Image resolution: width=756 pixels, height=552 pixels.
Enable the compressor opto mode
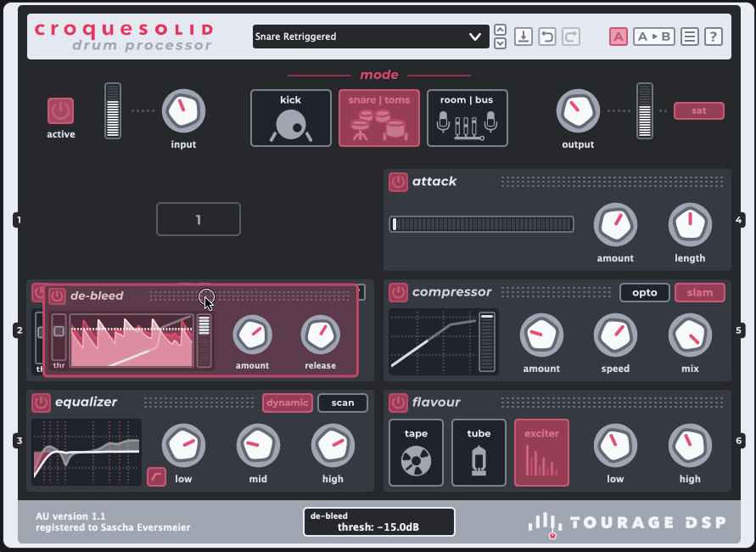[644, 292]
